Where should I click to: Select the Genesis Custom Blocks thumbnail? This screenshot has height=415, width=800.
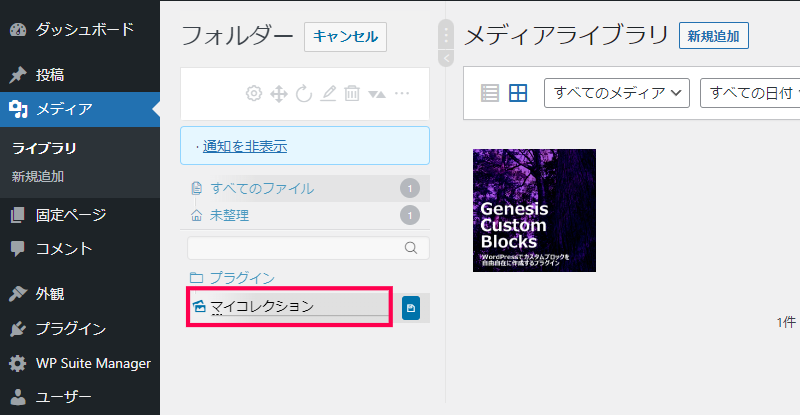(x=534, y=210)
